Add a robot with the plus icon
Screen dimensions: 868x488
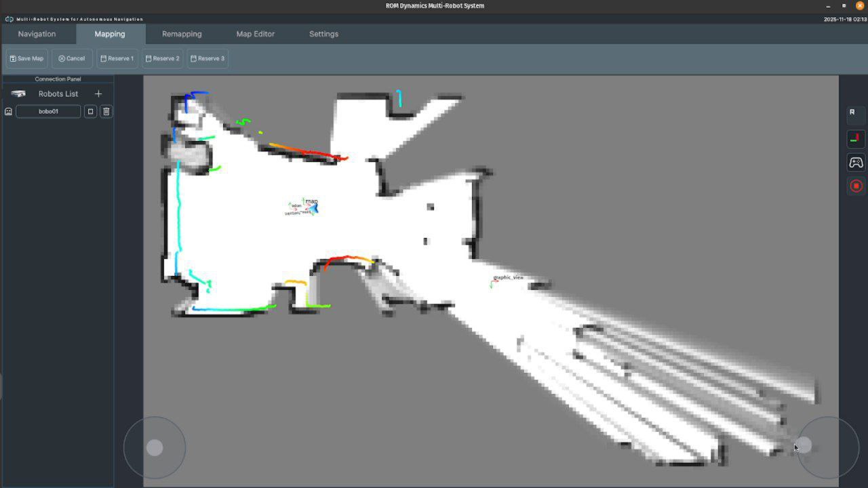[98, 94]
